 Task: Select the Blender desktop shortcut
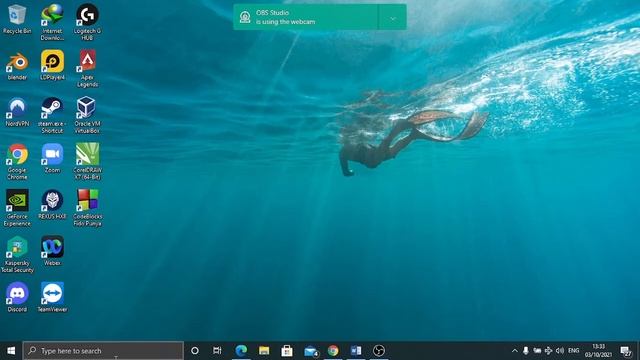17,66
